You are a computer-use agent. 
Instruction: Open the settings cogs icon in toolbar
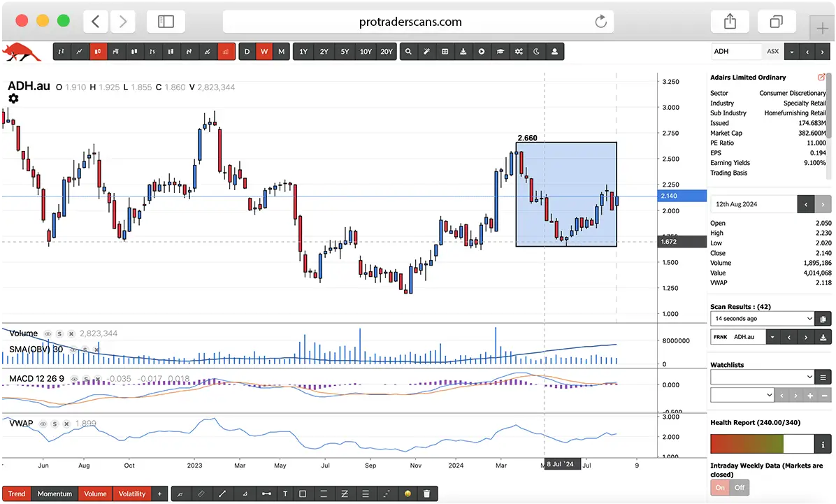519,52
